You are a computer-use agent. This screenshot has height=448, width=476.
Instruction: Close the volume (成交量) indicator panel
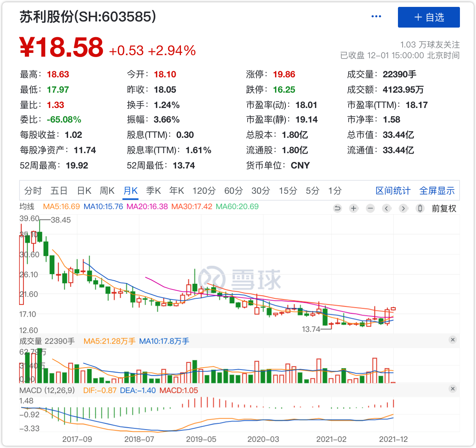click(453, 340)
